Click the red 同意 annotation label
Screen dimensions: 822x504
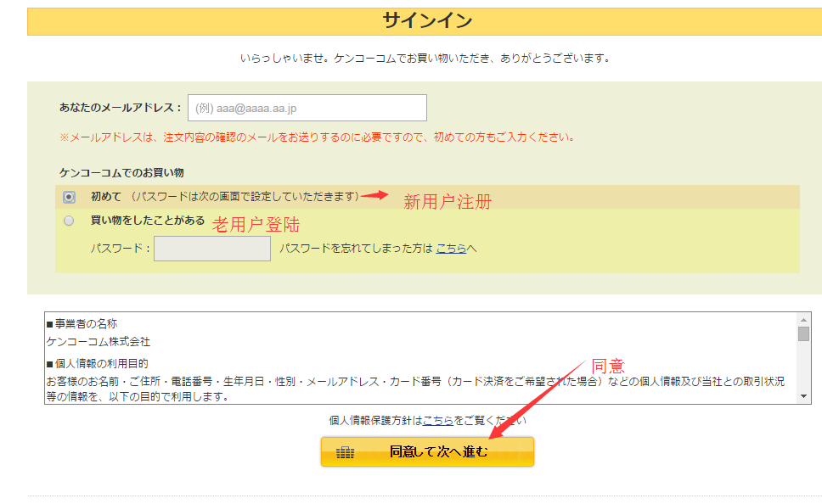pos(608,367)
